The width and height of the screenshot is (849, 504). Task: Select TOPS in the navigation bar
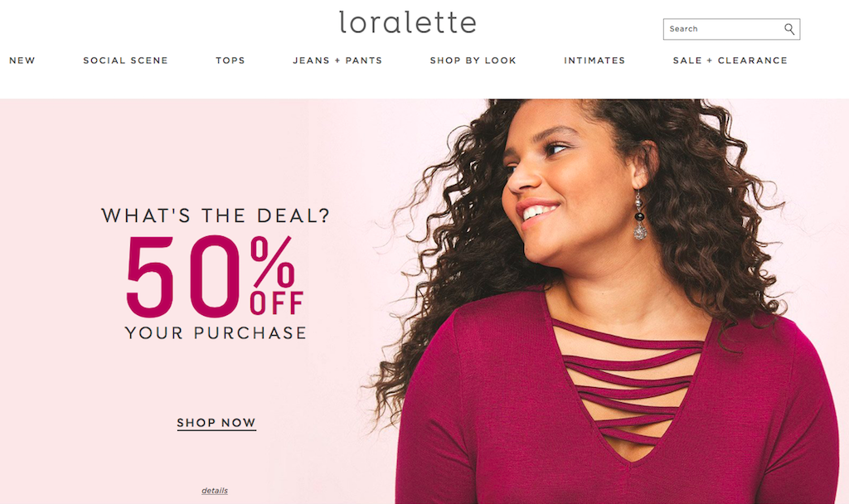[x=230, y=61]
